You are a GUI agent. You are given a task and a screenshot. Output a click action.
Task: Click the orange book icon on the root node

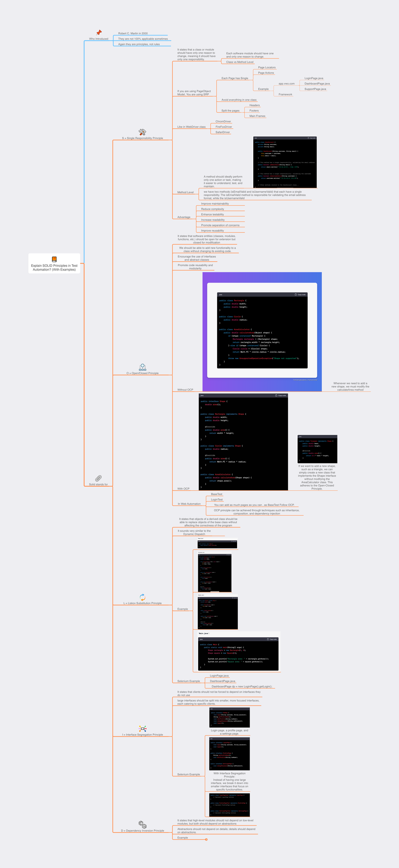coord(54,259)
